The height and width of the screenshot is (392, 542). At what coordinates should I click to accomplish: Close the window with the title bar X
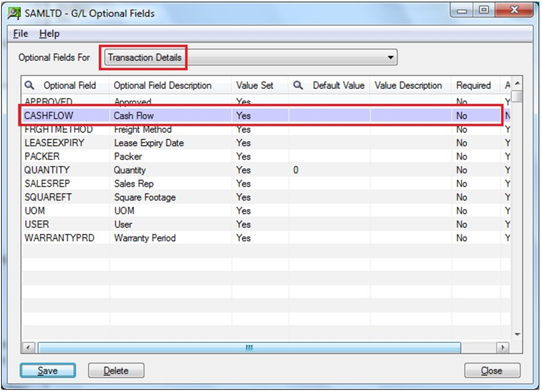[x=514, y=11]
